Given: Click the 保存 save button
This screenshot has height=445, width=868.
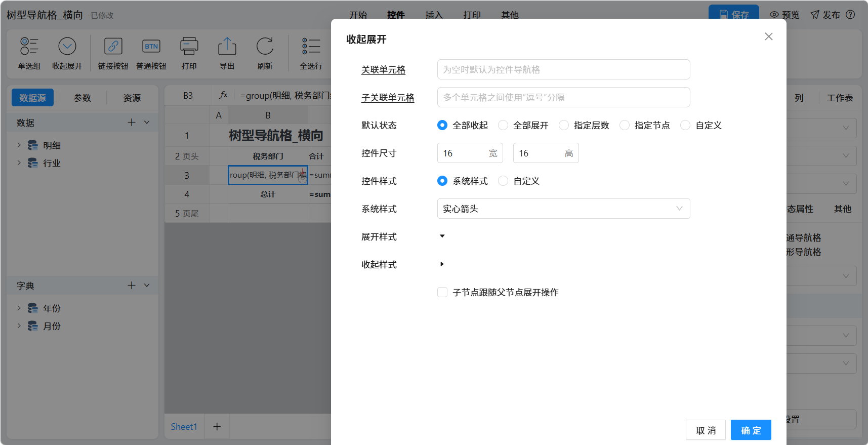Looking at the screenshot, I should pyautogui.click(x=733, y=13).
